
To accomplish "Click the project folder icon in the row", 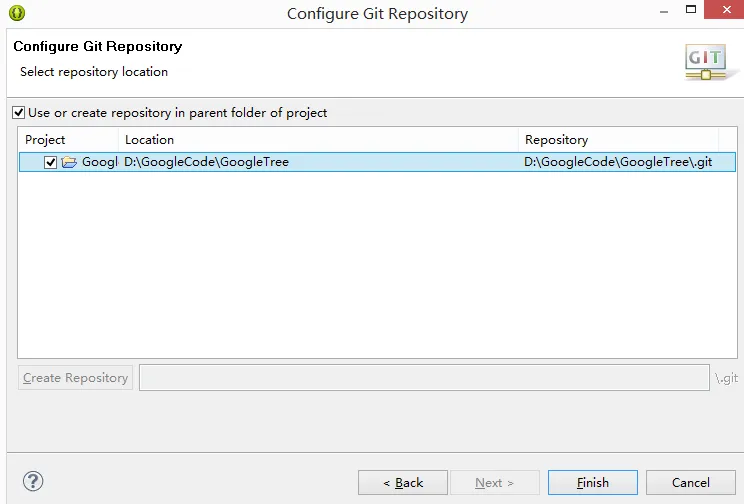I will point(69,162).
